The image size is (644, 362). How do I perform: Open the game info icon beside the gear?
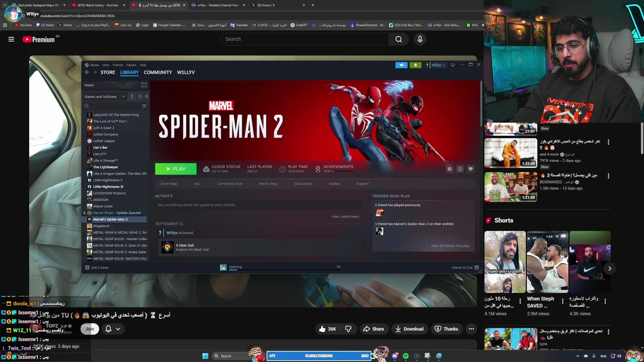[460, 169]
